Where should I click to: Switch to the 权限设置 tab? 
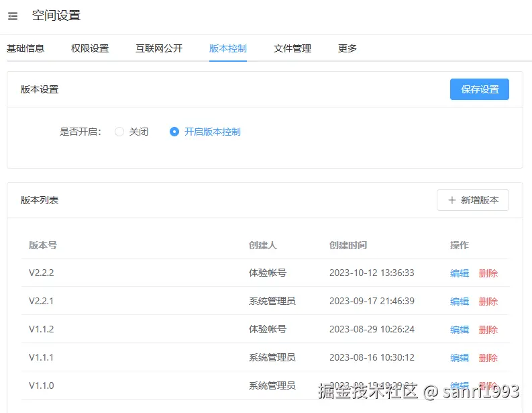[x=90, y=48]
